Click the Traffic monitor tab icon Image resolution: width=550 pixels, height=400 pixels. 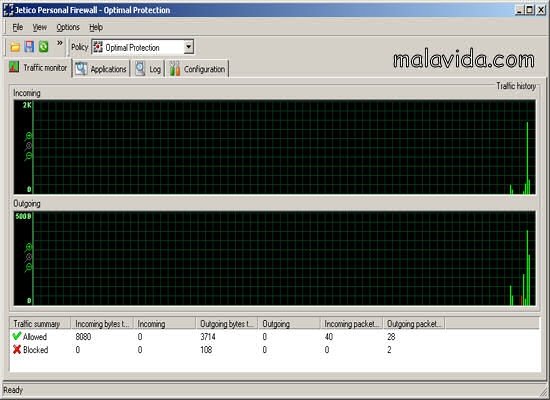(x=14, y=67)
